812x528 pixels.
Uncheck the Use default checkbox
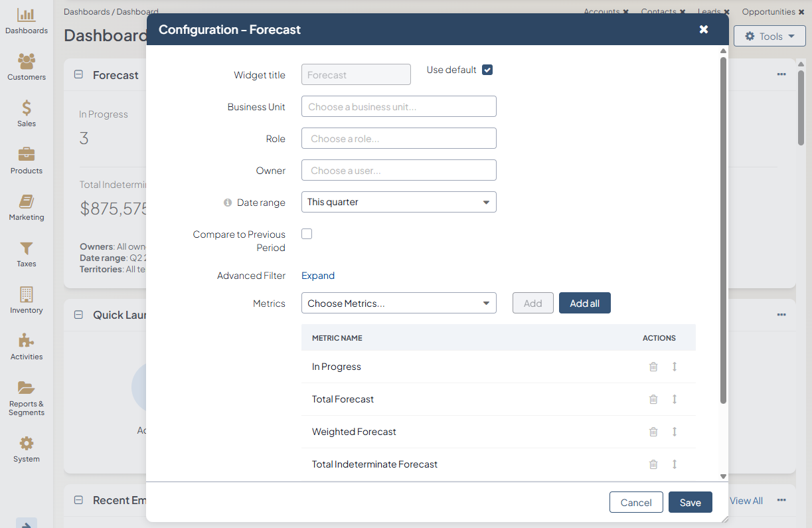(487, 70)
